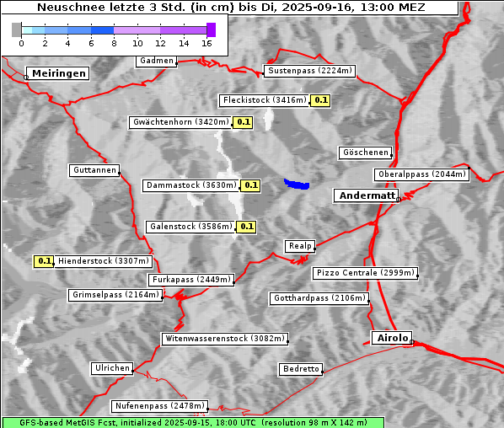Click the blue snowfall patch near Andermatt
The width and height of the screenshot is (504, 428).
click(x=297, y=185)
